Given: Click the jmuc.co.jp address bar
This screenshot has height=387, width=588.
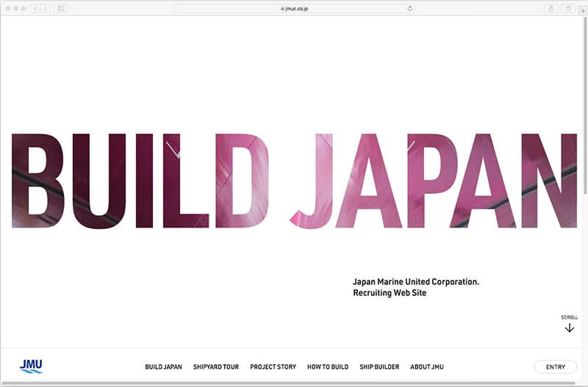Looking at the screenshot, I should 295,8.
